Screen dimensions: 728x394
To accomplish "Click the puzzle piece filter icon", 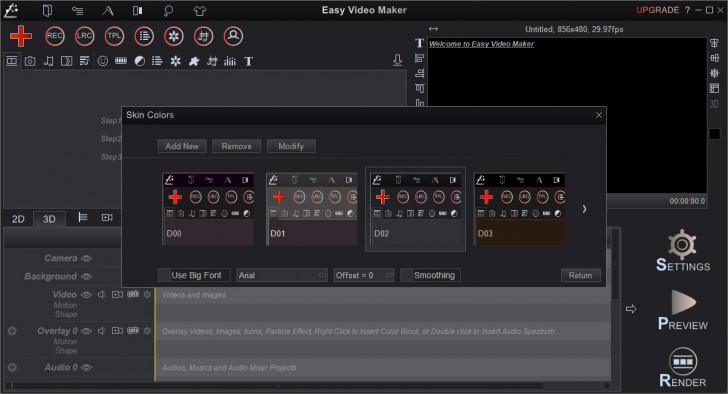I will point(194,61).
